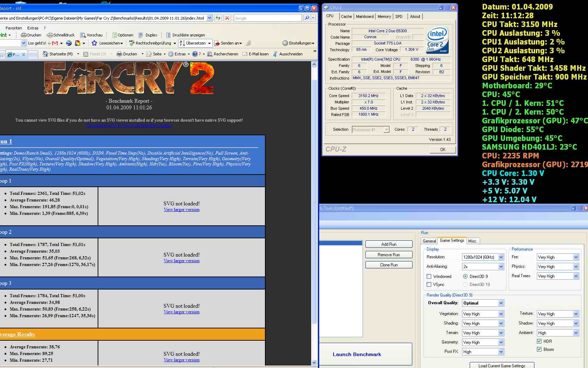
Task: Click the blue globe icon in Google toolbar
Action: point(69,43)
